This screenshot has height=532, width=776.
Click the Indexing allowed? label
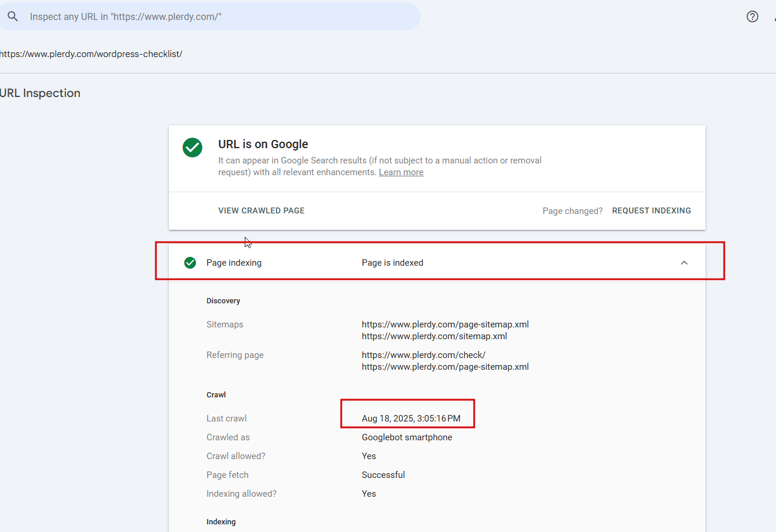point(241,494)
